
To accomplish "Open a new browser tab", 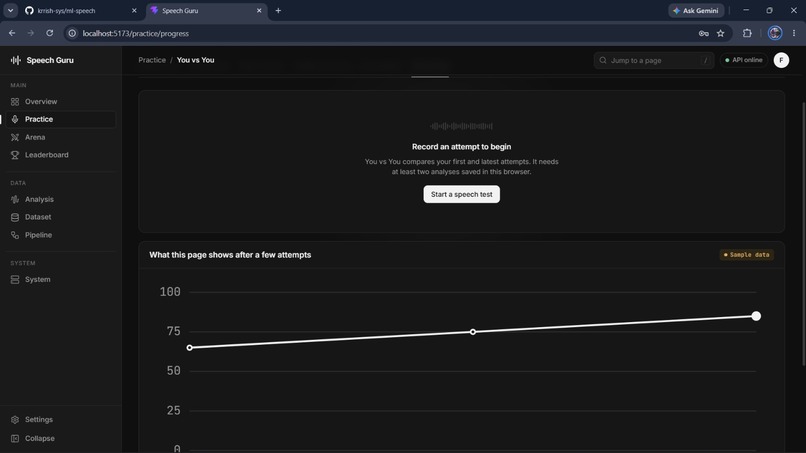I will click(278, 10).
